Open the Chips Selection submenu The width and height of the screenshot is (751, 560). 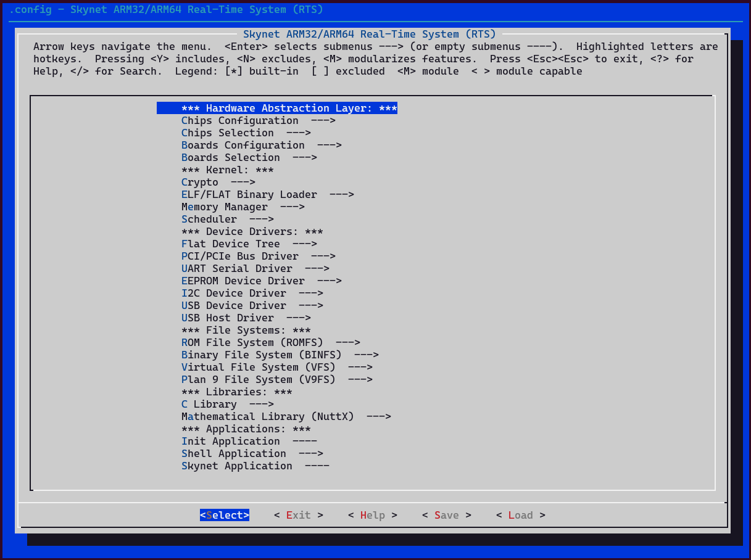tap(246, 133)
